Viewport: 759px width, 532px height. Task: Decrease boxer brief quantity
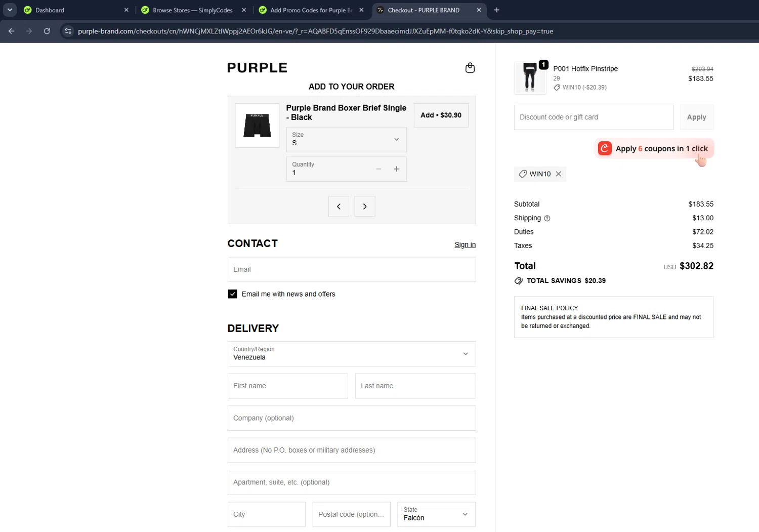[378, 169]
